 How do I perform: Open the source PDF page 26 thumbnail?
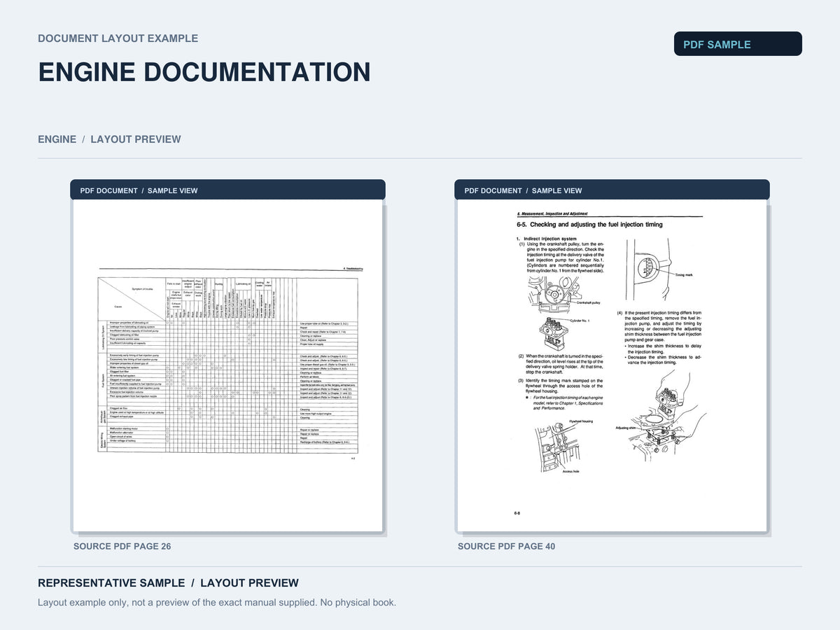pos(227,365)
